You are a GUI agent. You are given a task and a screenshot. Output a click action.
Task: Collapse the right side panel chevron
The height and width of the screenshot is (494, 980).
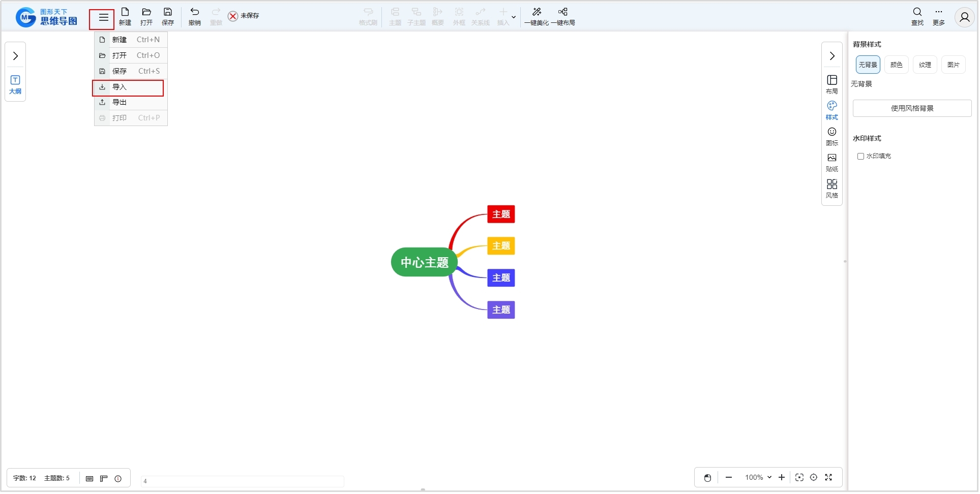832,56
